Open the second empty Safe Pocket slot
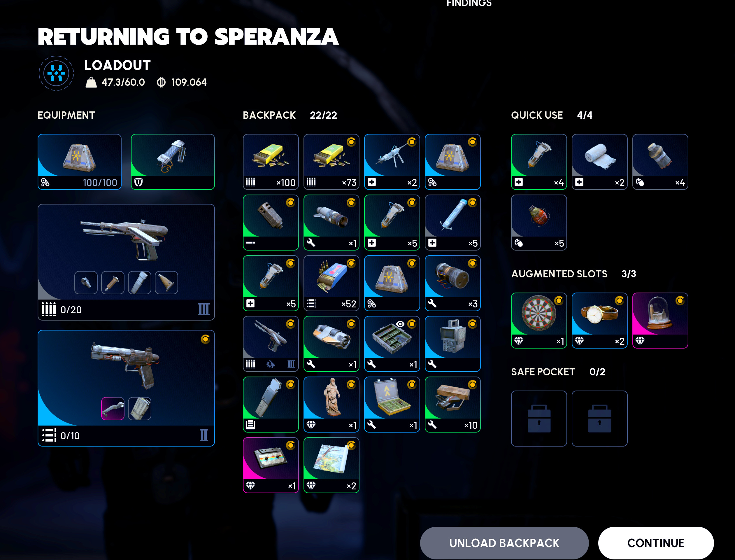This screenshot has height=560, width=735. pyautogui.click(x=599, y=418)
